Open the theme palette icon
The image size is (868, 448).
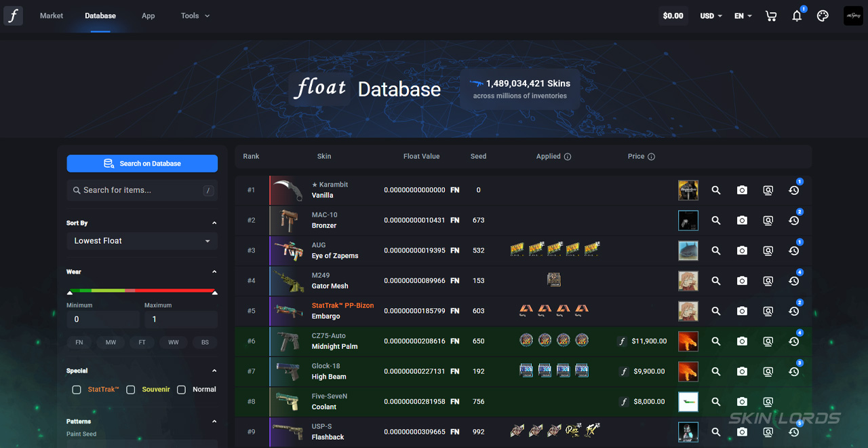click(823, 16)
